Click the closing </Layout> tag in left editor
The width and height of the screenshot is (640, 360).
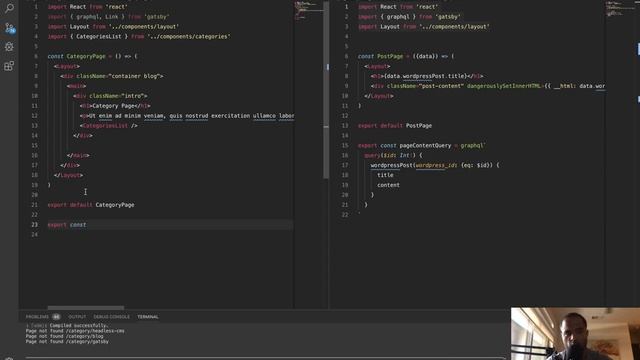point(69,175)
